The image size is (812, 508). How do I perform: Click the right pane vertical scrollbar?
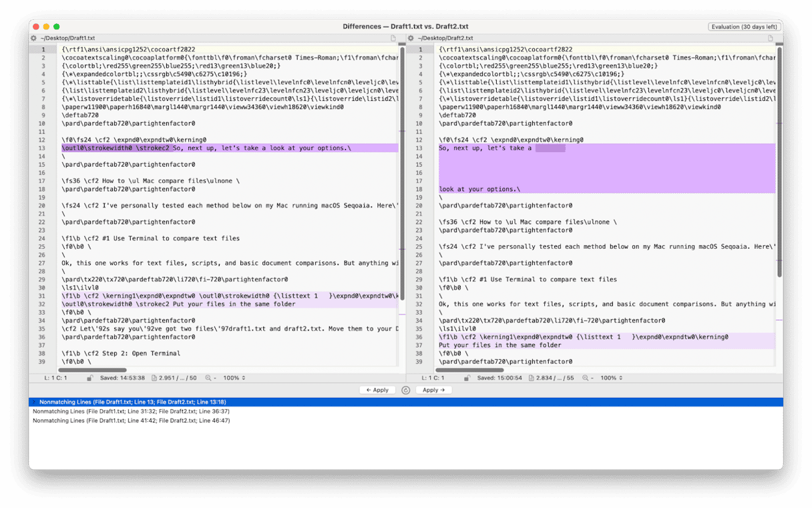779,160
